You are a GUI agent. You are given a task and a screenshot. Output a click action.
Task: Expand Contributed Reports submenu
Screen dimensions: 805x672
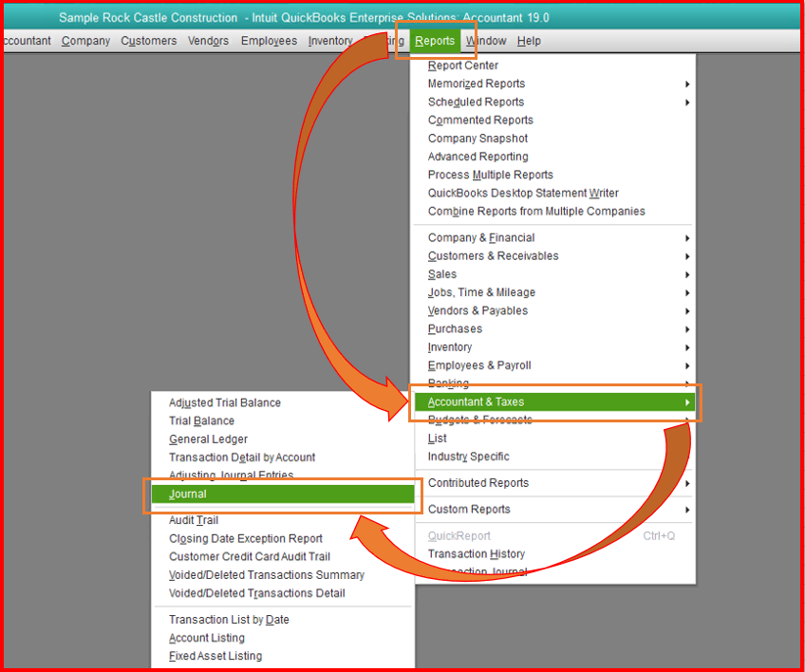click(x=554, y=483)
